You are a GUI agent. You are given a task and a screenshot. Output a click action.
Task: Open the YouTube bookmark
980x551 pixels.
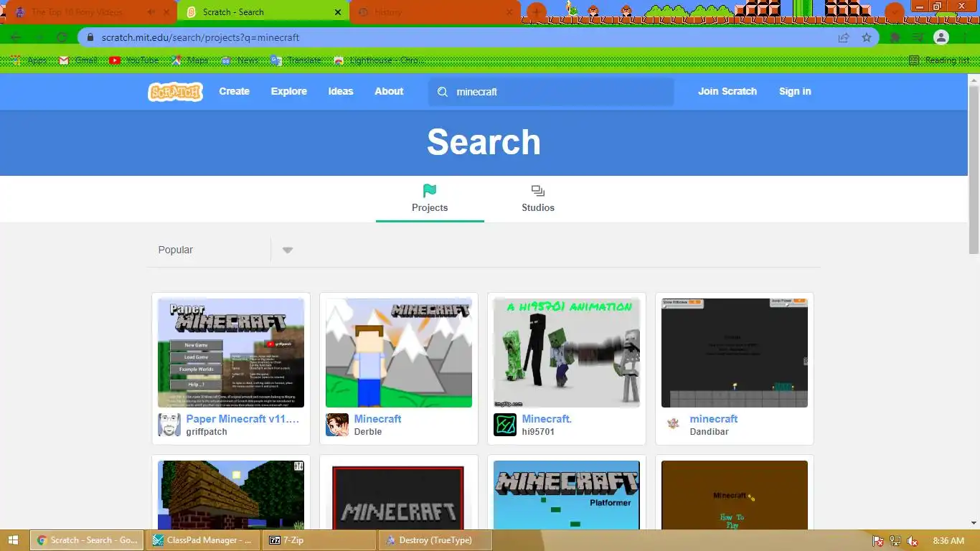click(x=134, y=60)
